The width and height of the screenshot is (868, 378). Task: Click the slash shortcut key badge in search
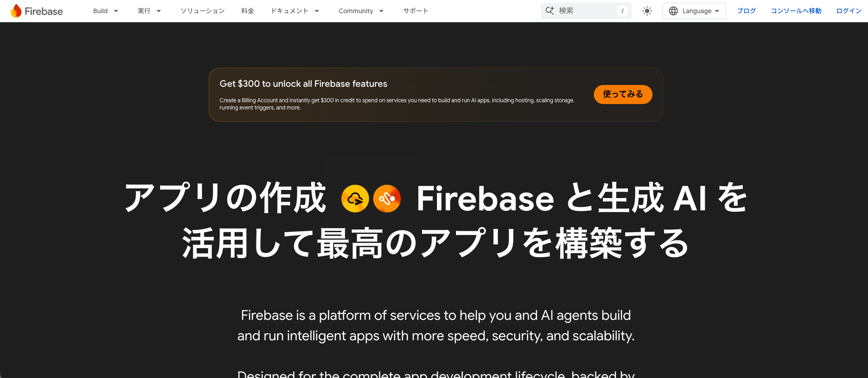point(622,11)
